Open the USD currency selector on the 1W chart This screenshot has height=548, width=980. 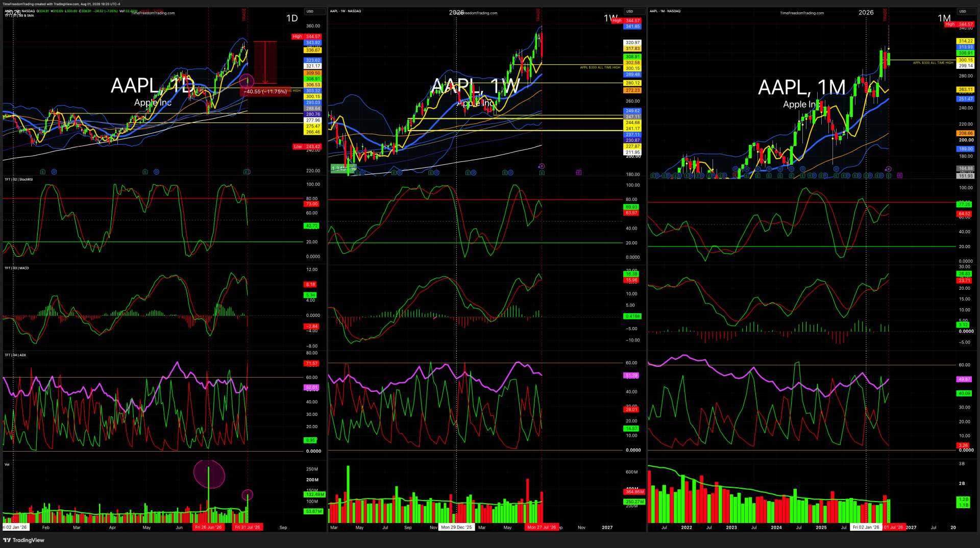tap(634, 11)
